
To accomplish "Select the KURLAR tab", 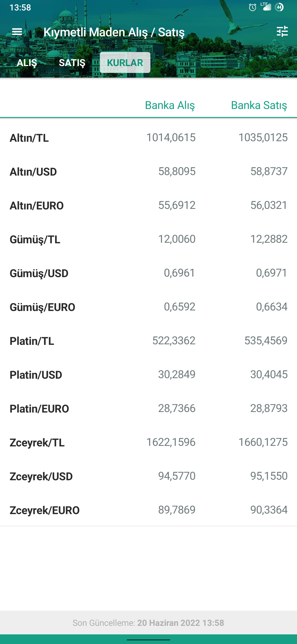I will point(125,62).
